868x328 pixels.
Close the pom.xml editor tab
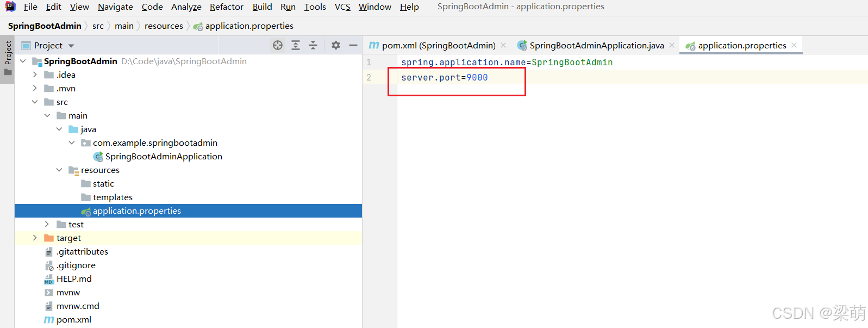pyautogui.click(x=503, y=45)
